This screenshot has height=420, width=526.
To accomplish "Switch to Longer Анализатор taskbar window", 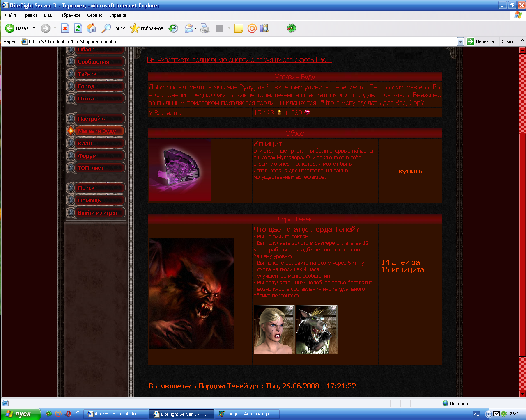I will click(247, 414).
